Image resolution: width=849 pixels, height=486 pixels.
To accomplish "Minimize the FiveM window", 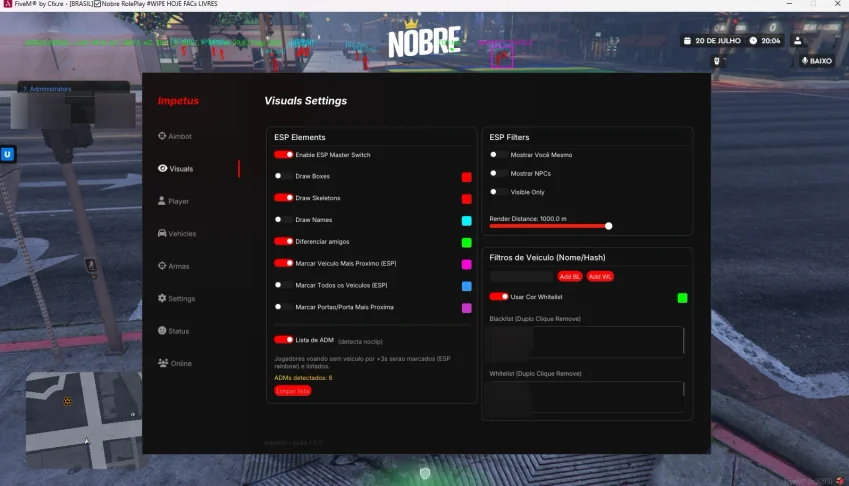I will [x=789, y=4].
